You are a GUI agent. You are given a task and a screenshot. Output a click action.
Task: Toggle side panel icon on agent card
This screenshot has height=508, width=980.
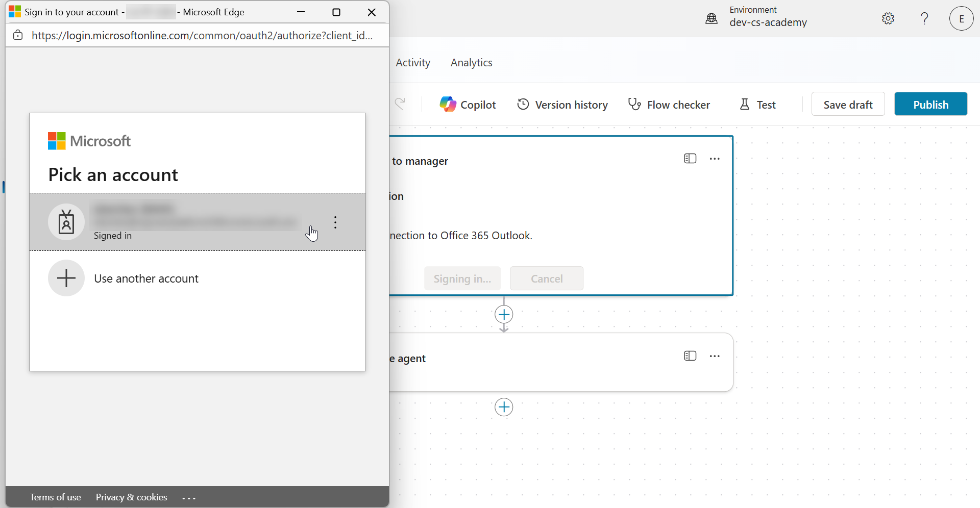click(x=690, y=356)
